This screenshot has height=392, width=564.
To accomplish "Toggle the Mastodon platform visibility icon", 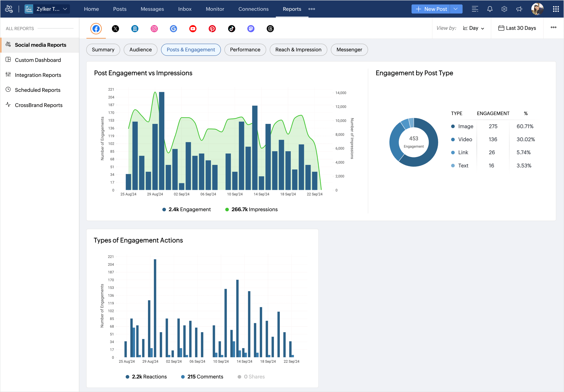I will (251, 28).
